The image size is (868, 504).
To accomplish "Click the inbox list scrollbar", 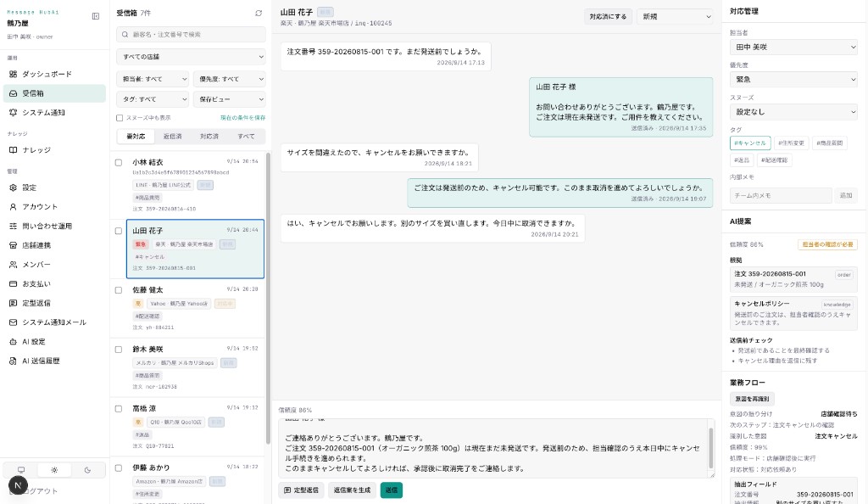I will [269, 299].
